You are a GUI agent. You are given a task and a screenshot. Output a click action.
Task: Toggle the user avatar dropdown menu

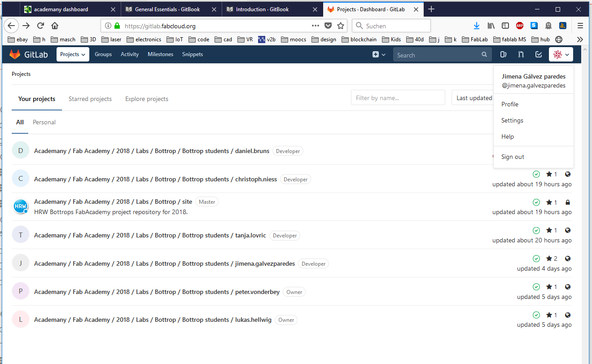561,55
